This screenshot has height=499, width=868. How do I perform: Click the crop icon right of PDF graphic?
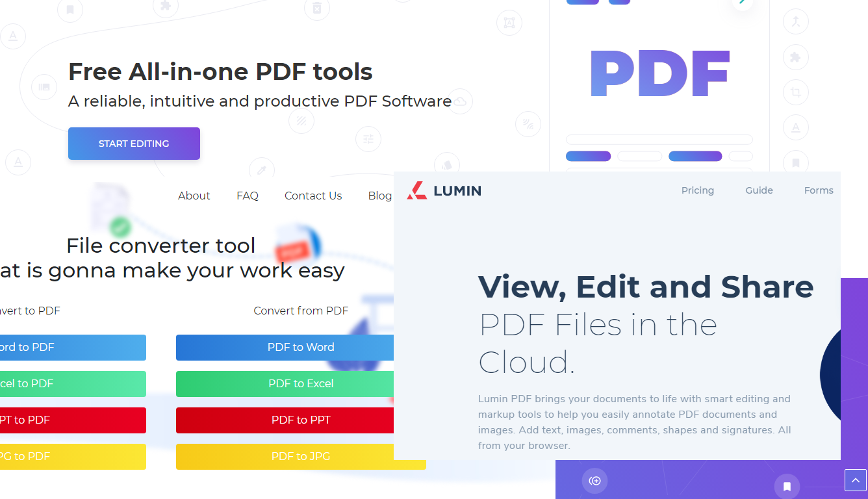(x=795, y=92)
